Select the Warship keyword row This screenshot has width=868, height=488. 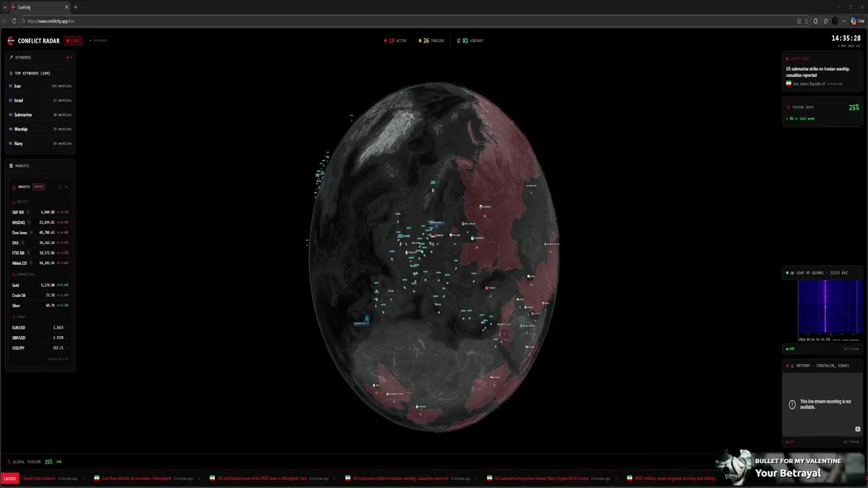pos(40,129)
